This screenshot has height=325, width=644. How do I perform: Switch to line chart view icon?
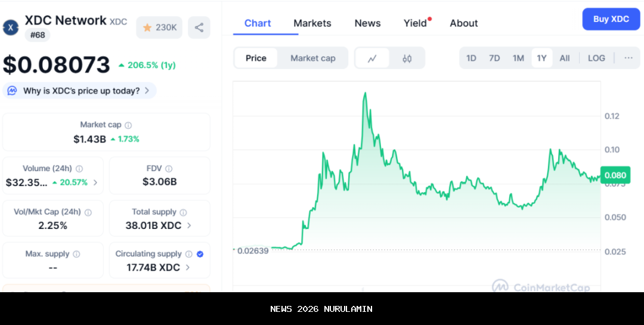[372, 58]
